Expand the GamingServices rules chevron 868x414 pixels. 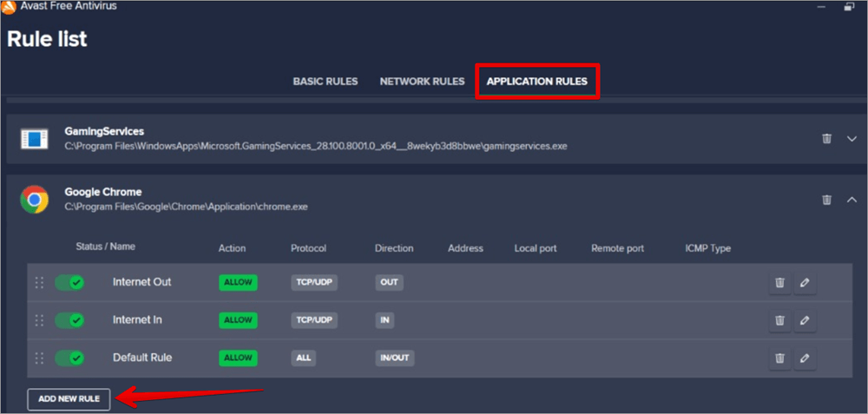pyautogui.click(x=852, y=139)
